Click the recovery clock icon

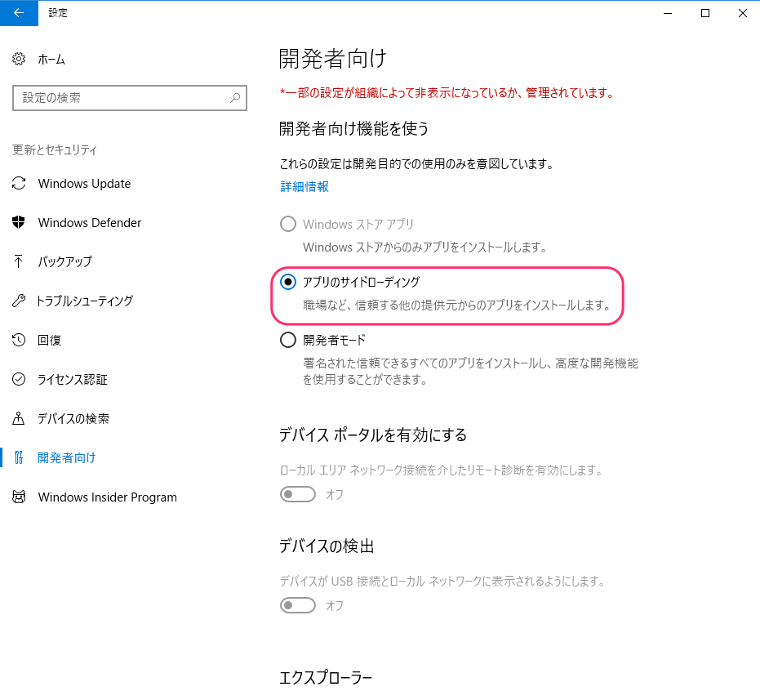tap(20, 341)
